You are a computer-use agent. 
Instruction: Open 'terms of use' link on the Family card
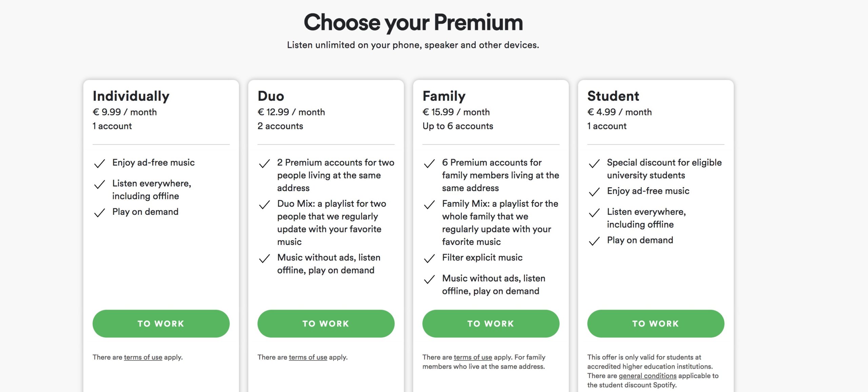pos(473,357)
